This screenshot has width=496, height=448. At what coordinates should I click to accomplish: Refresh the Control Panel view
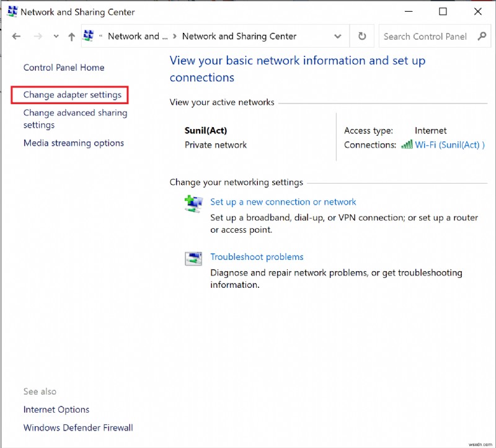coord(362,36)
